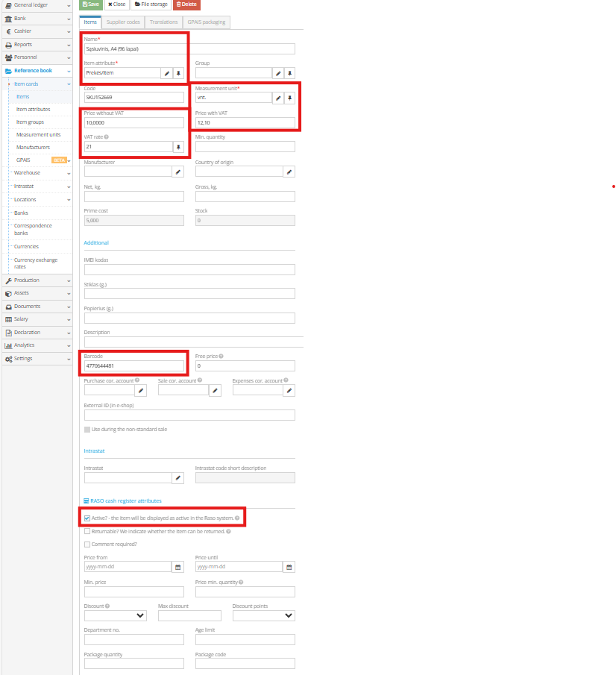Image resolution: width=616 pixels, height=675 pixels.
Task: Open the GPAIS packaging tab
Action: click(206, 22)
